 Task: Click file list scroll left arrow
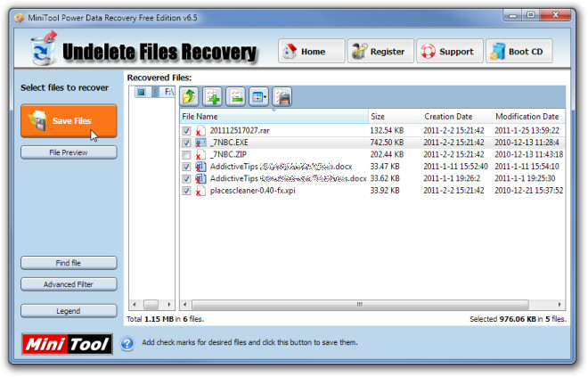[185, 304]
